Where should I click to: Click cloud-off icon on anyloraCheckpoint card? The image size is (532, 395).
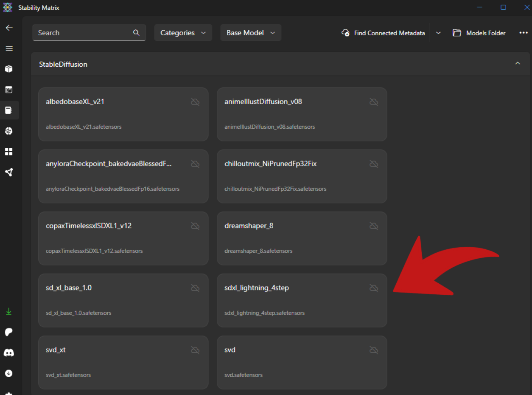coord(195,164)
